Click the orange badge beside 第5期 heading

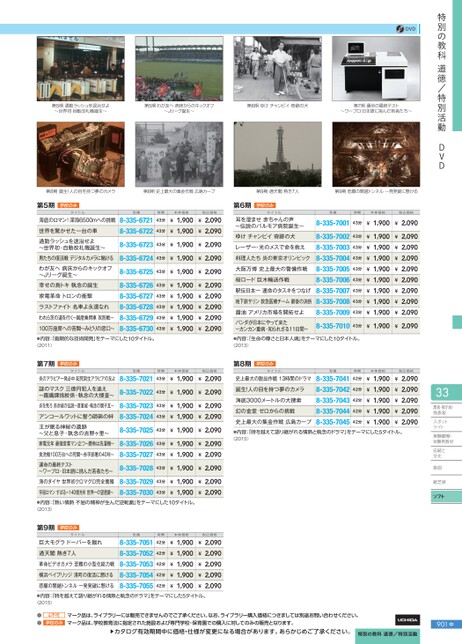(x=68, y=205)
